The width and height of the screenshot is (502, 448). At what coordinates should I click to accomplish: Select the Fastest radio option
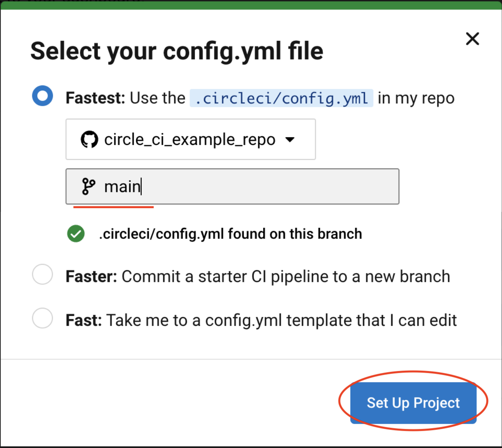(x=42, y=96)
